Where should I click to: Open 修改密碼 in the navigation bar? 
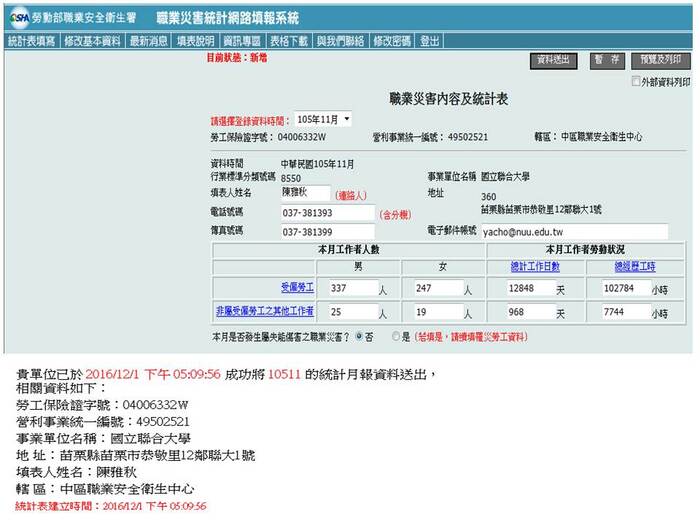(x=392, y=41)
